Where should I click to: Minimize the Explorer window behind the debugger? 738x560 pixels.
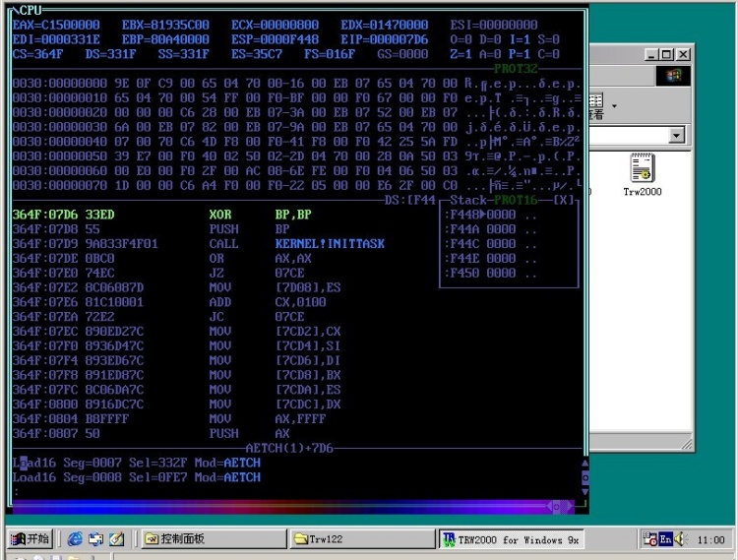(651, 54)
